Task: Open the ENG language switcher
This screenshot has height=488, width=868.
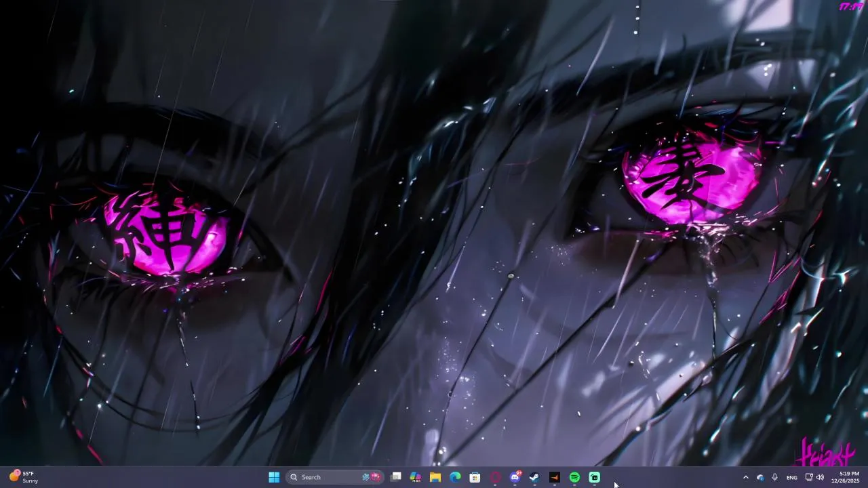Action: click(x=791, y=477)
